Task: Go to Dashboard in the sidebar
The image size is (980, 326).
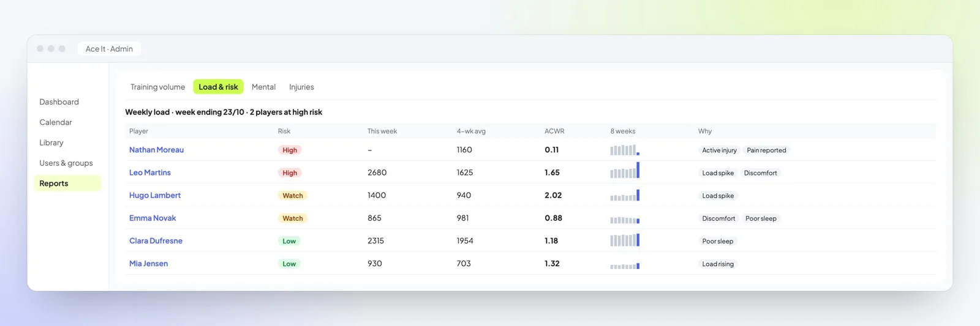Action: click(59, 102)
